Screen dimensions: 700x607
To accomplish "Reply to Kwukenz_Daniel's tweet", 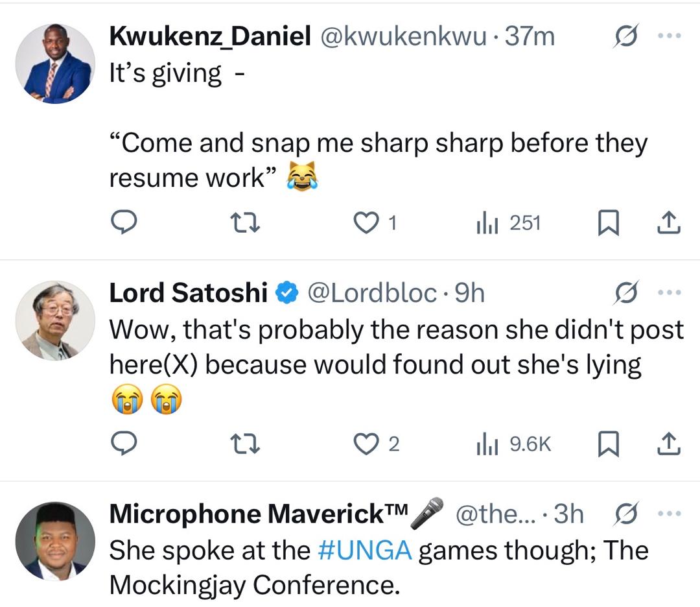I will tap(124, 223).
